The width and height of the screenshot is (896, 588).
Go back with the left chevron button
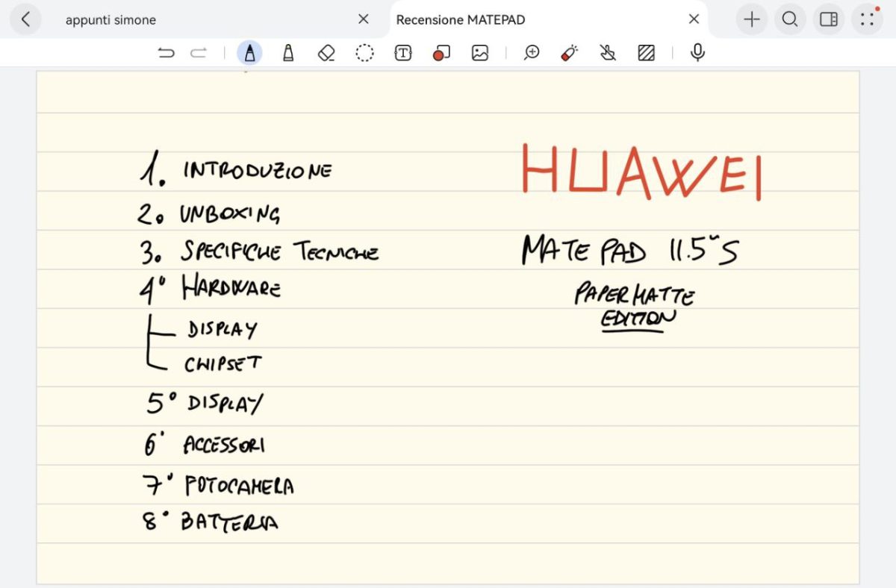[x=26, y=19]
